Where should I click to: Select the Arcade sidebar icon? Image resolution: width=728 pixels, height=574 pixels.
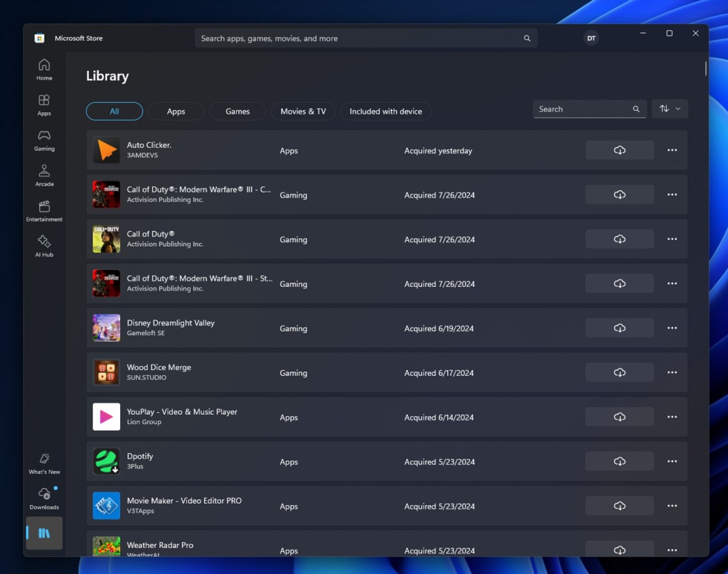click(44, 176)
